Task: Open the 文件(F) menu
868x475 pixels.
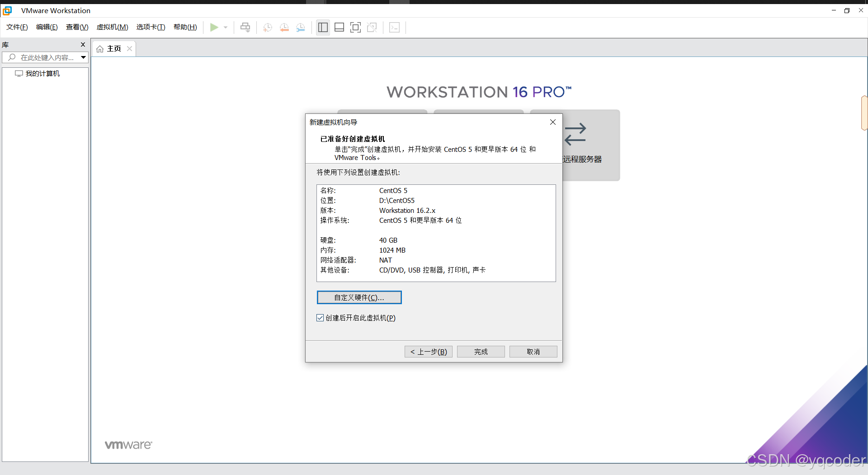Action: pos(17,27)
